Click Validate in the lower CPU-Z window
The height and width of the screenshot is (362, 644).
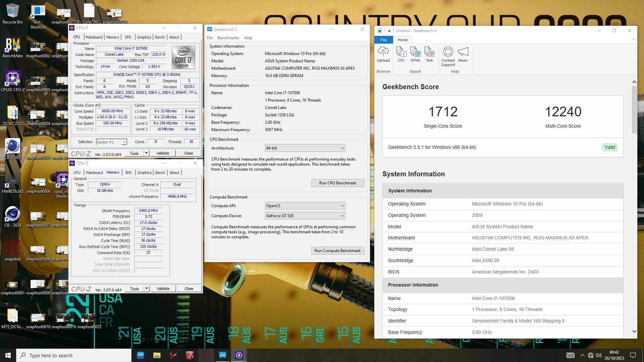click(163, 289)
